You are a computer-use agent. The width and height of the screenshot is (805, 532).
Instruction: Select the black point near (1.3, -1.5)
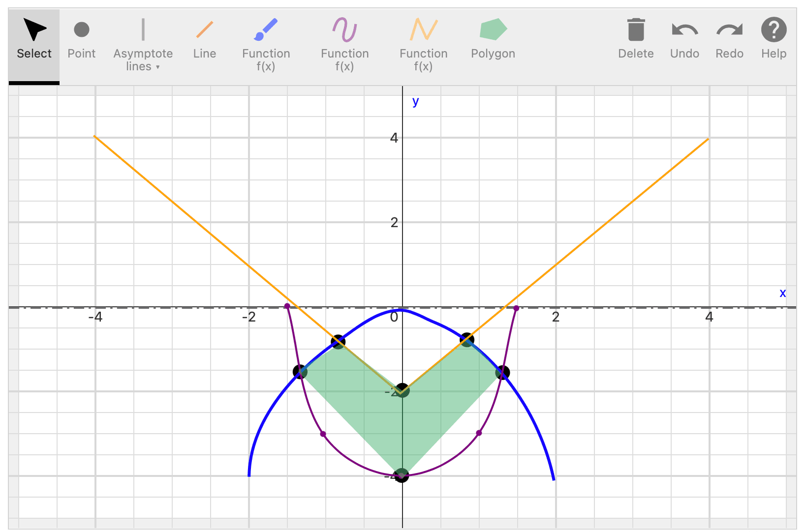[x=502, y=372]
